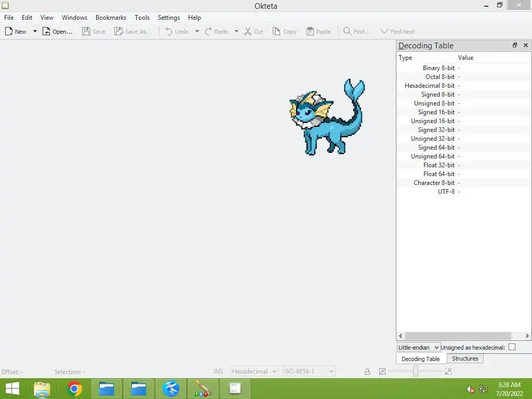Click the zoom out fit icon
This screenshot has height=399, width=532.
[x=382, y=371]
